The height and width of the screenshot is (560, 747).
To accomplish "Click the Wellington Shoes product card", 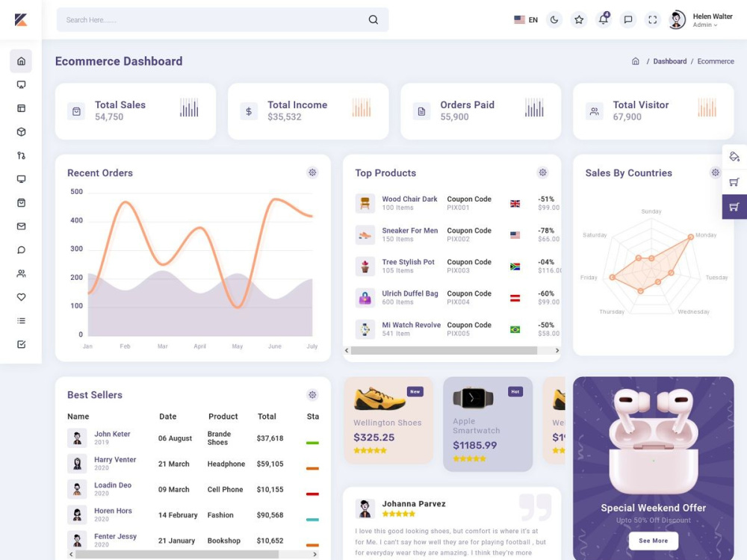I will 388,420.
